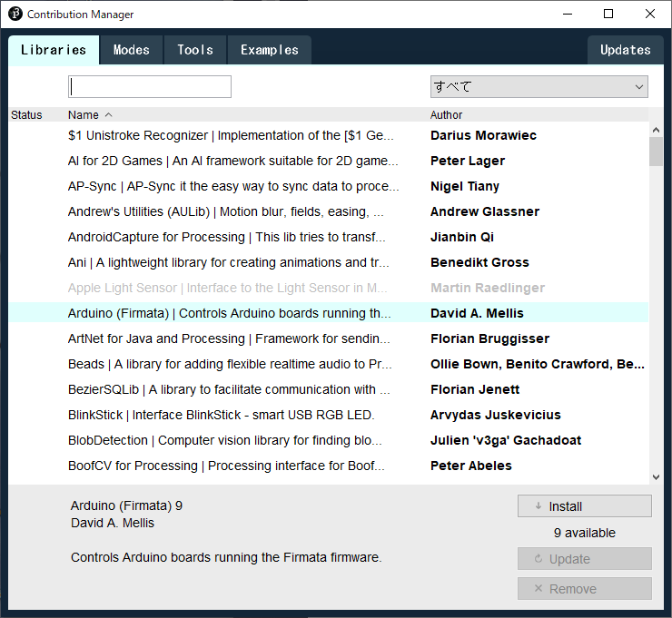Click author Nigel Tiany

465,186
